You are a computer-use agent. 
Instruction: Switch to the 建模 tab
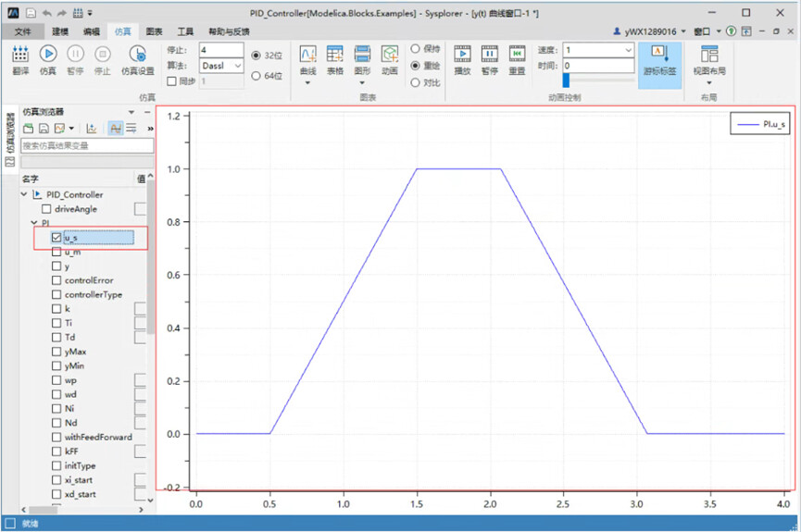click(x=60, y=31)
